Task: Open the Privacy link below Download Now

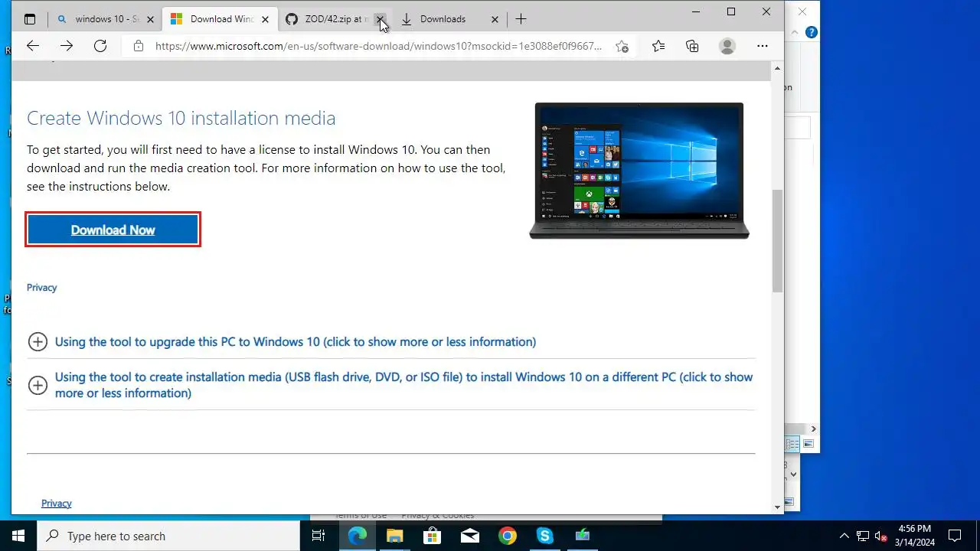Action: click(x=42, y=288)
